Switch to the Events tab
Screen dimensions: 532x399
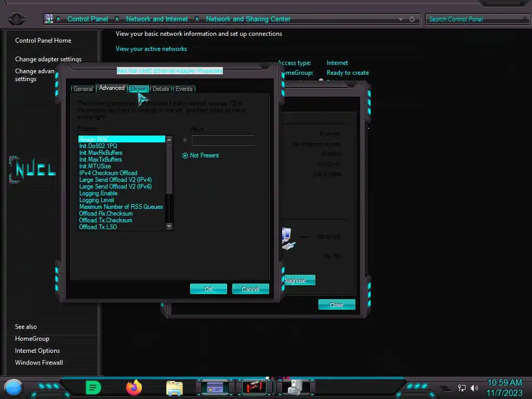pos(184,88)
